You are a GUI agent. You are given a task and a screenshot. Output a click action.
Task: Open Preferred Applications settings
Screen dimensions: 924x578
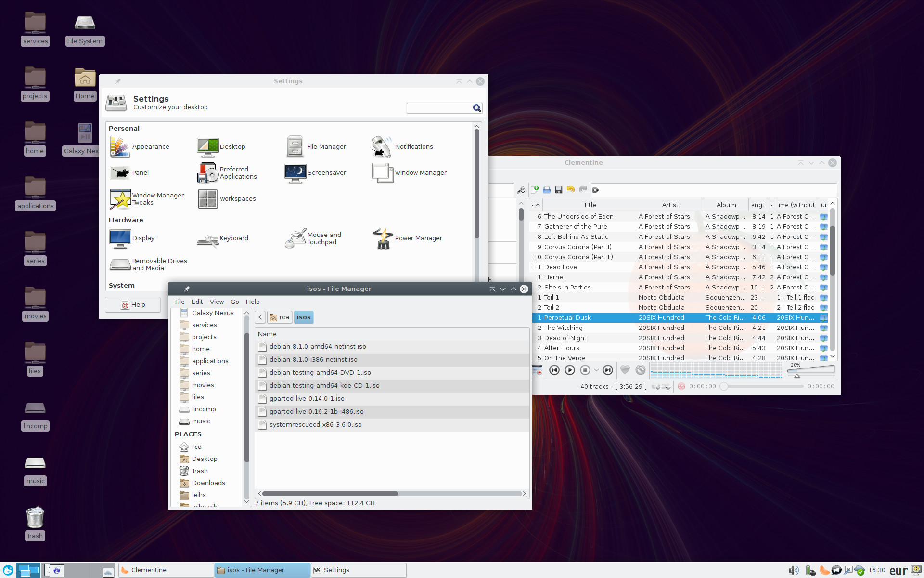coord(227,173)
